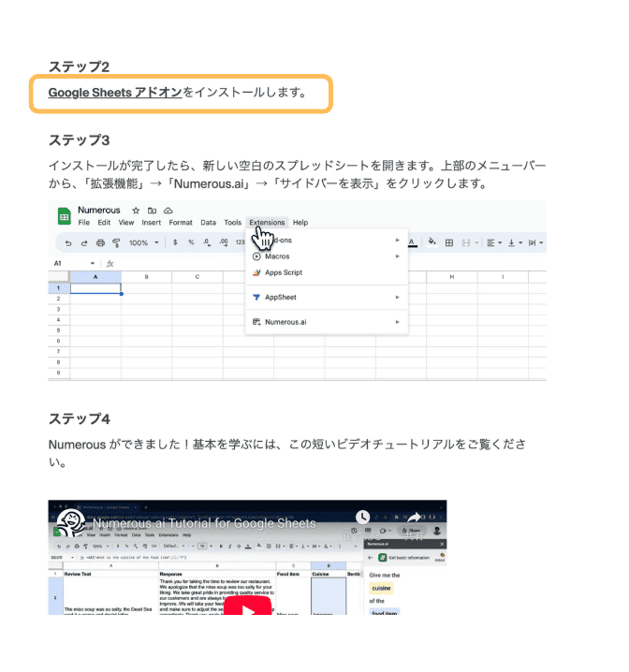Open the text wrapping dropdown

(536, 243)
